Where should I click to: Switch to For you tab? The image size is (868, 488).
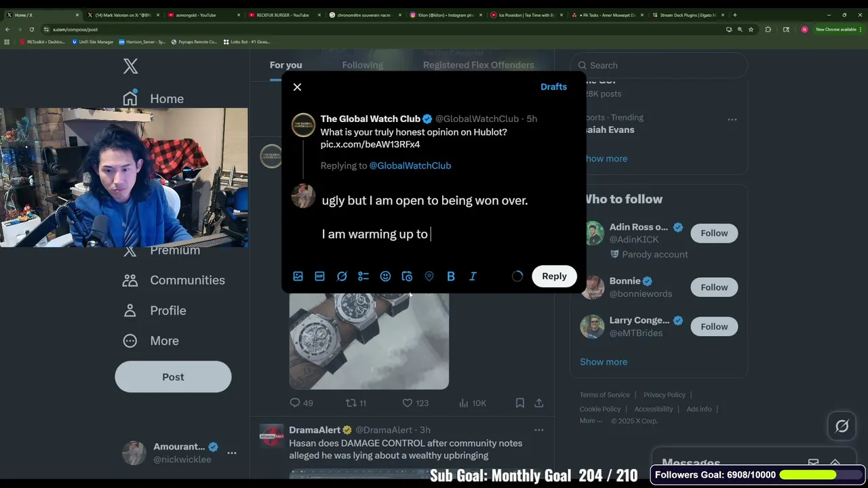coord(285,65)
